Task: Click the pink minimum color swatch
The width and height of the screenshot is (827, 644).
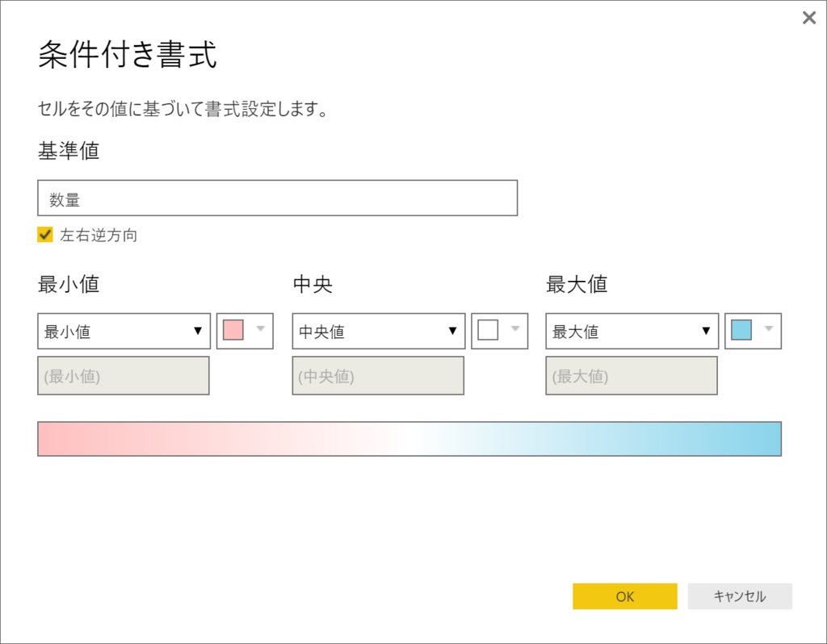Action: click(233, 330)
